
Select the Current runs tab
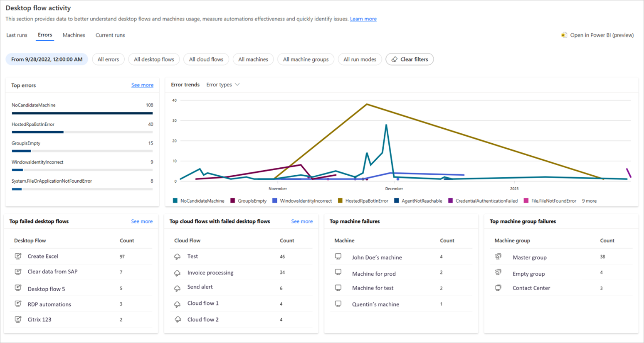point(110,35)
